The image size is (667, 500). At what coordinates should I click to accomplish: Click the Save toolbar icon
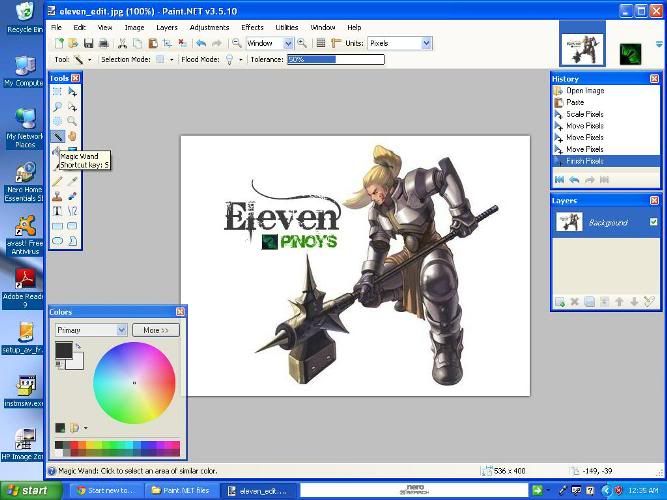point(88,43)
